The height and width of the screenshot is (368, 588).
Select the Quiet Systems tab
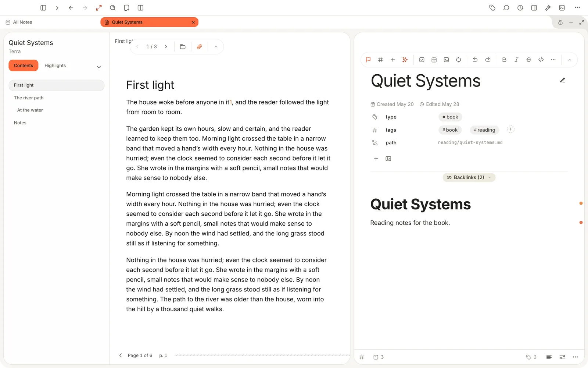[149, 22]
